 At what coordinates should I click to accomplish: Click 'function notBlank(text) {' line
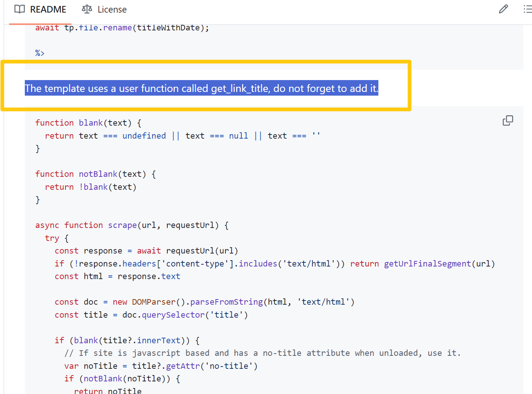tap(96, 174)
